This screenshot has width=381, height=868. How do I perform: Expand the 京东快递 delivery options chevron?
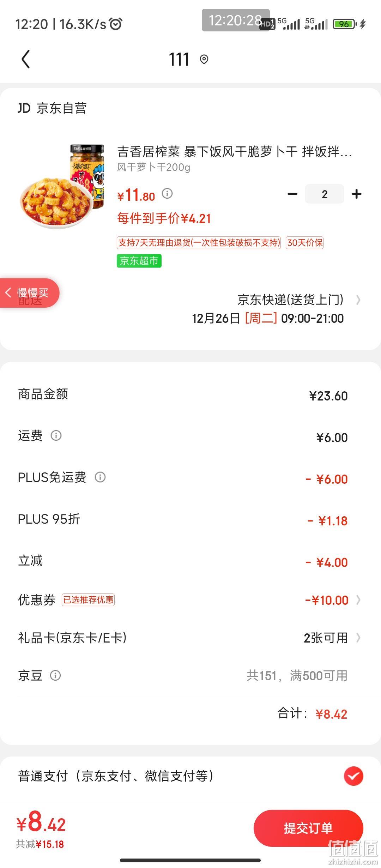[x=358, y=300]
